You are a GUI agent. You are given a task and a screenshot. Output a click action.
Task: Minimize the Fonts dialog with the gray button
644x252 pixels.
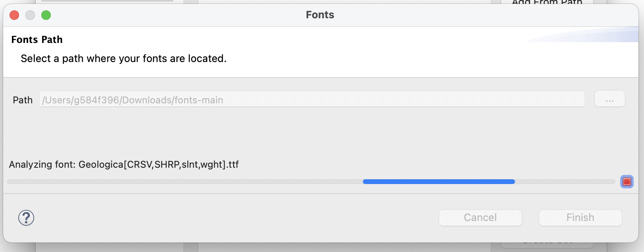pyautogui.click(x=30, y=15)
